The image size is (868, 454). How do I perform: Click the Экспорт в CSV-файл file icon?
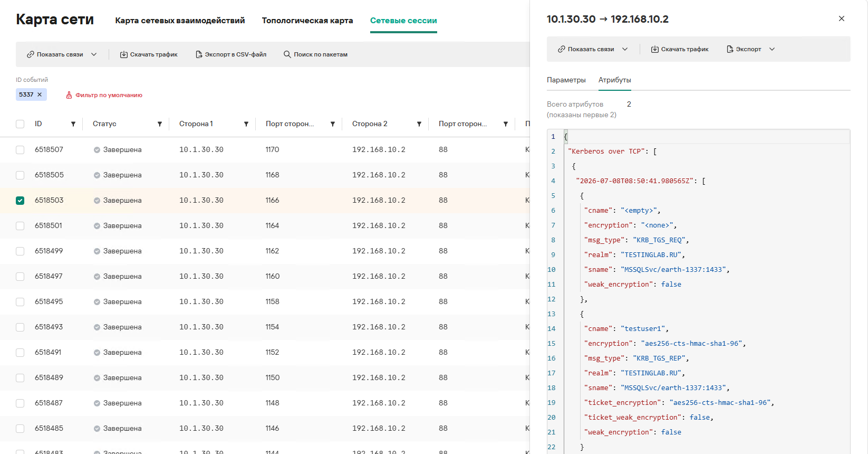click(x=199, y=54)
